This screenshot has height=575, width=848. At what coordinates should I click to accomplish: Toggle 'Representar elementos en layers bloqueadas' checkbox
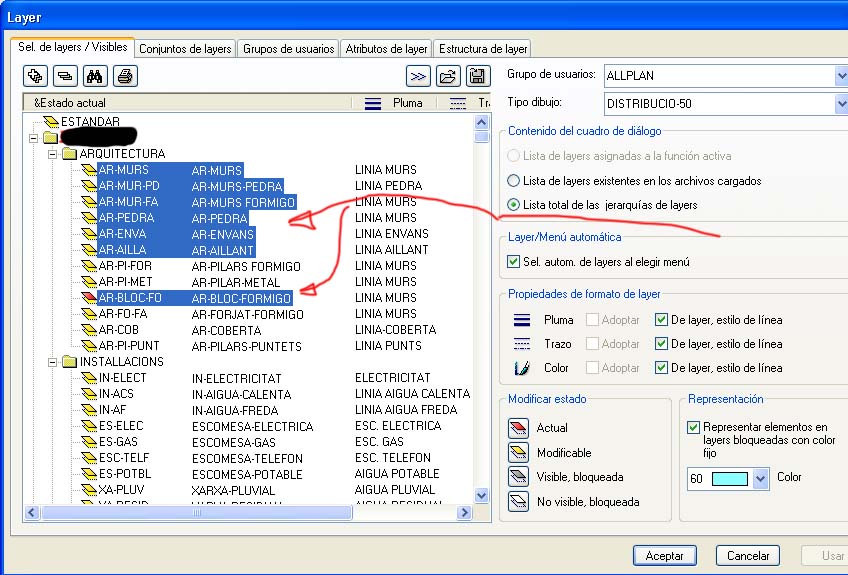click(693, 427)
